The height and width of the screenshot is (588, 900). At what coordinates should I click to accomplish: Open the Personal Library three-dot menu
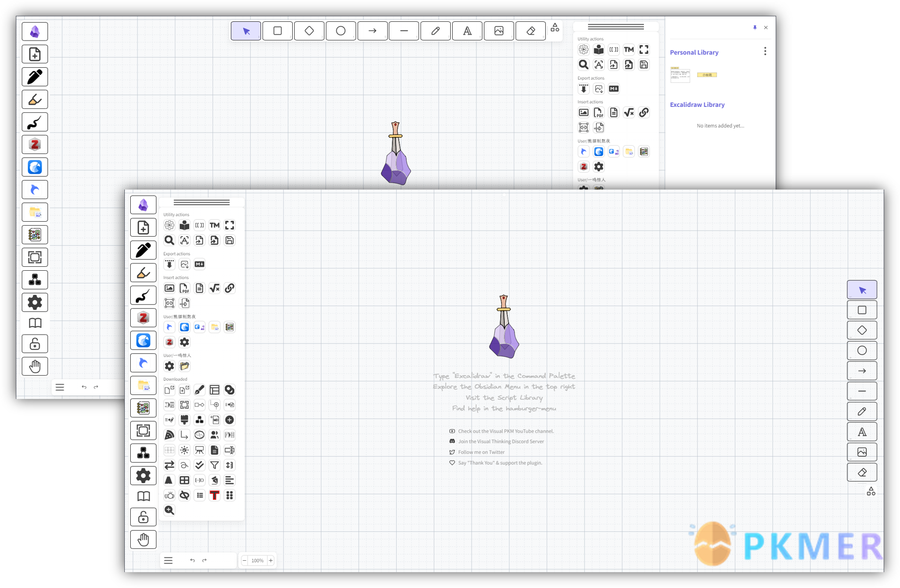click(765, 51)
